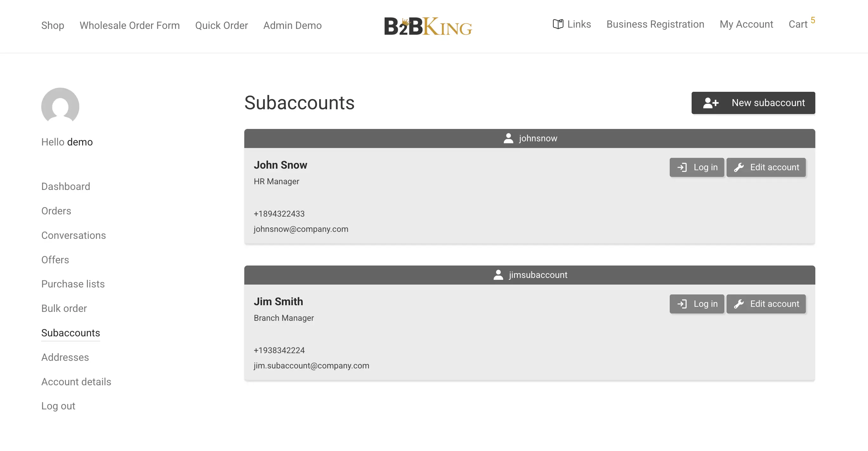The width and height of the screenshot is (868, 451).
Task: Open the Shop menu item
Action: pyautogui.click(x=53, y=25)
